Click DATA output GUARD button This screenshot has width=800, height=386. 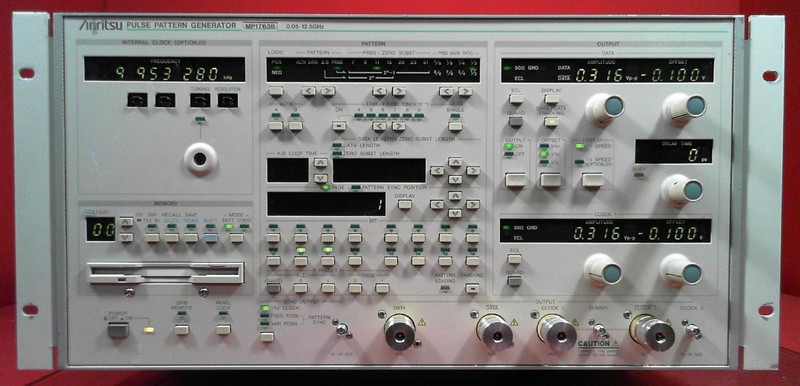point(516,121)
